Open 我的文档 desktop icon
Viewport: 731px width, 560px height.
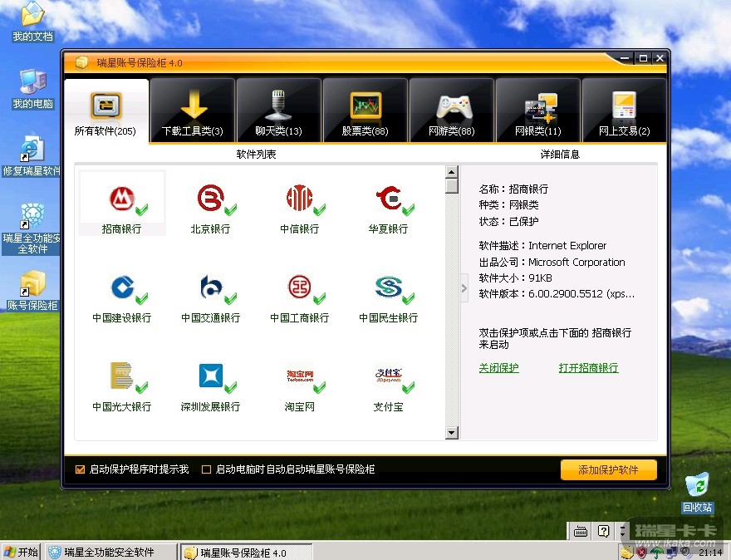click(32, 22)
